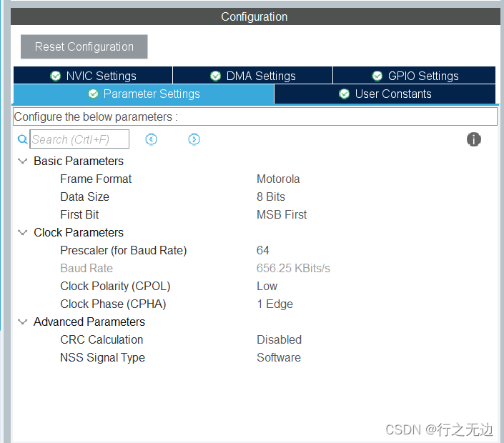This screenshot has width=504, height=443.
Task: Click the Advanced Parameters heading text
Action: [x=89, y=322]
